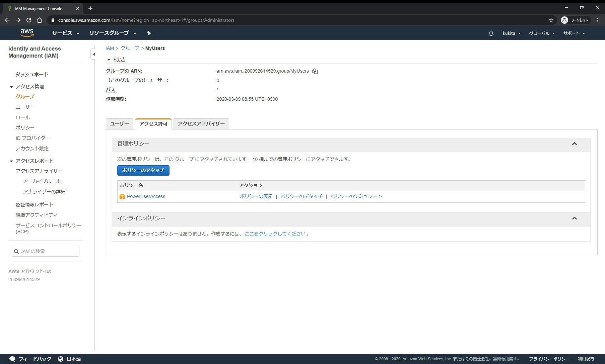Click the 日本語 language selector

74,359
